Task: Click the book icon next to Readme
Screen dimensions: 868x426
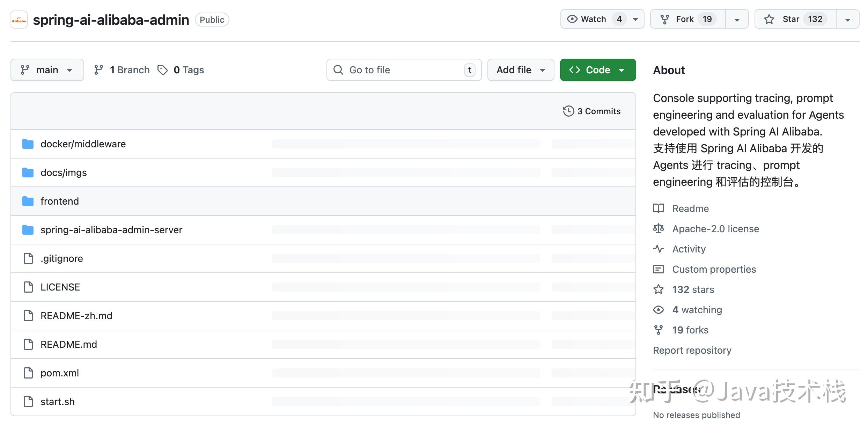Action: 659,208
